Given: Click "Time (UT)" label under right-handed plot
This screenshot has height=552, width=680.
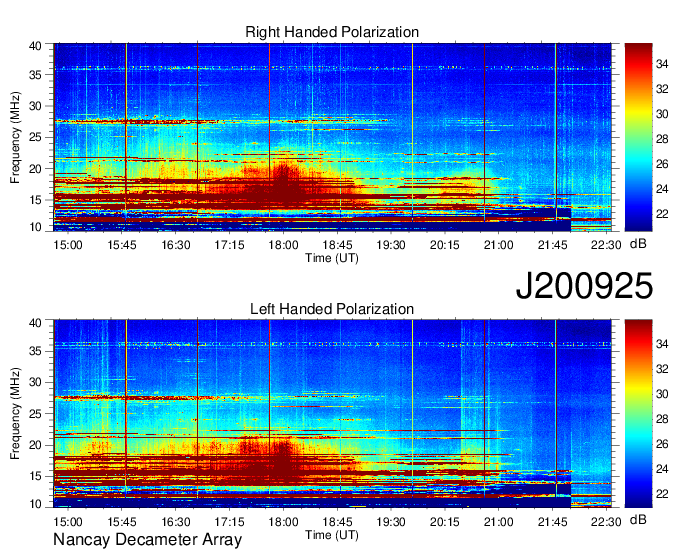Looking at the screenshot, I should pos(332,258).
